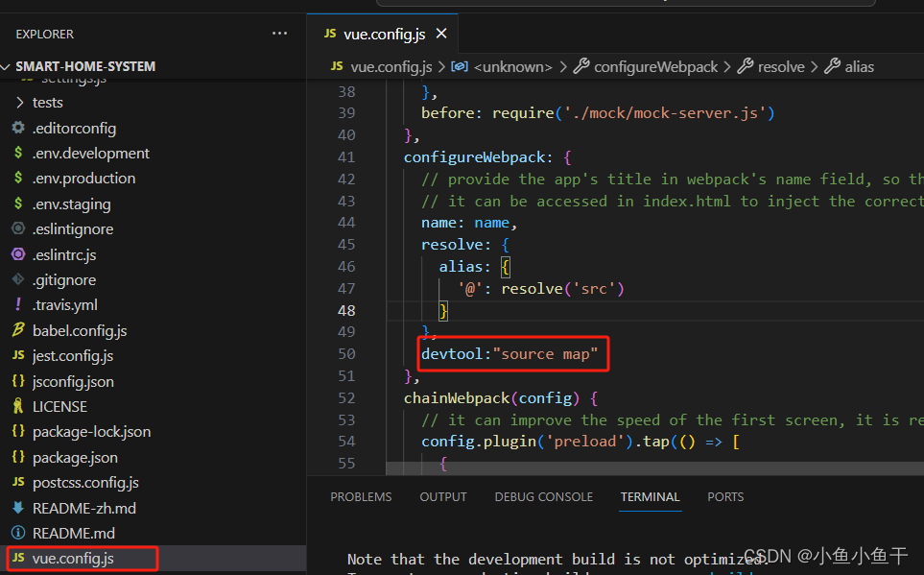Click the braces icon beside package.json
This screenshot has width=924, height=575.
pyautogui.click(x=18, y=457)
